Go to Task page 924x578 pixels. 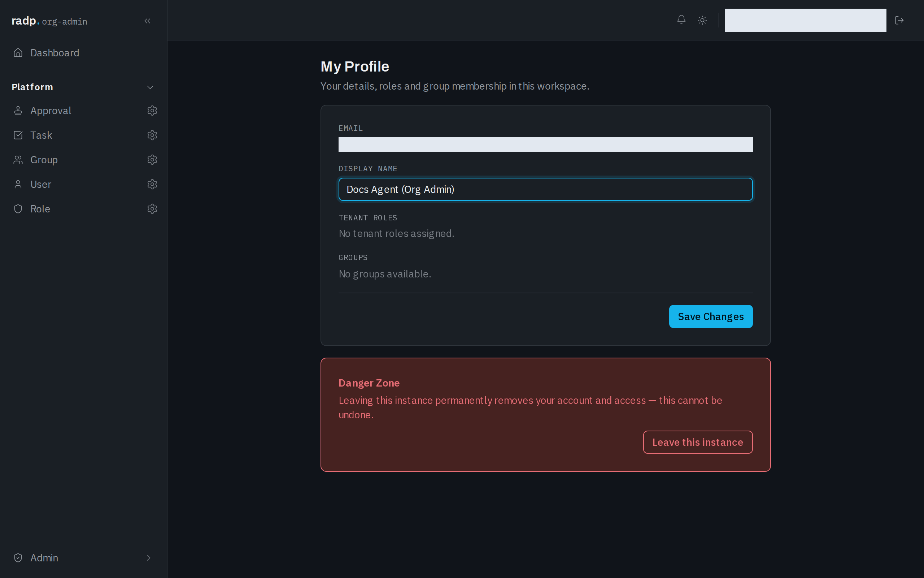click(x=41, y=135)
